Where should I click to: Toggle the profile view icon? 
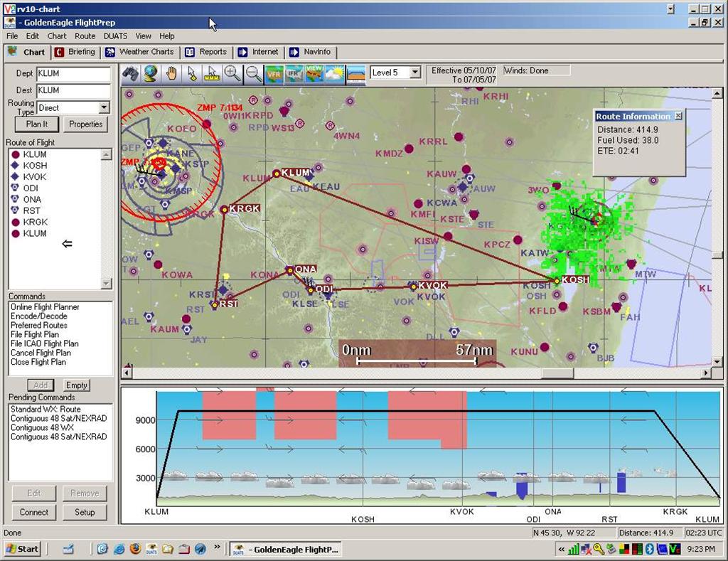pyautogui.click(x=356, y=74)
